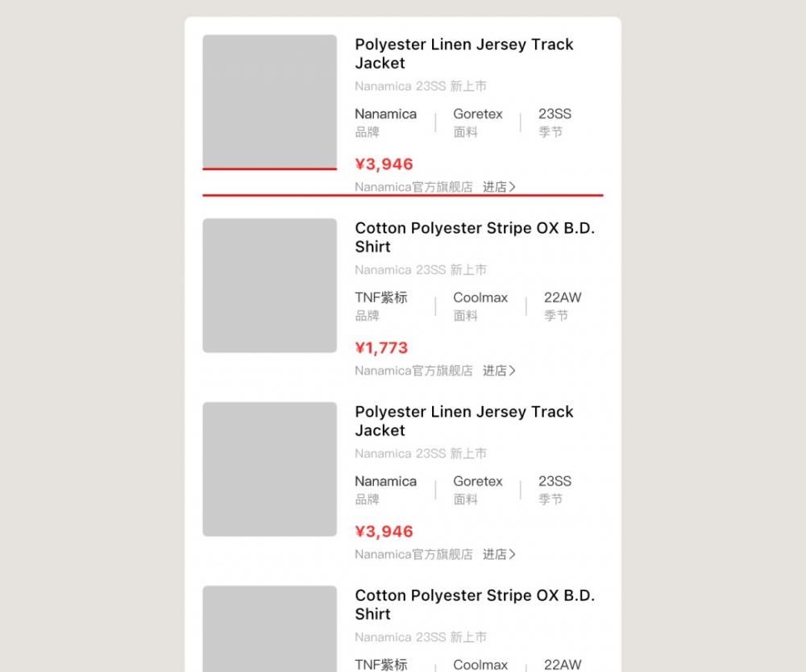The width and height of the screenshot is (806, 672).
Task: Open bottom 'Cotton Polyester Stripe OX B.D. Shirt' title
Action: [x=475, y=604]
